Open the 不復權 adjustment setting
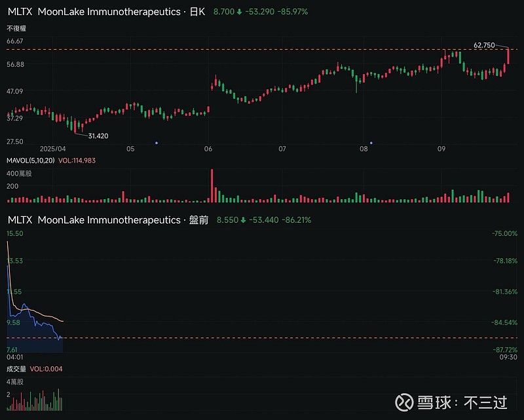 (x=16, y=28)
